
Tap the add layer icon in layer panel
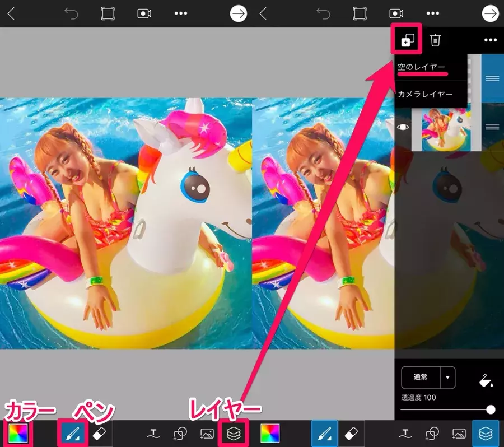[x=407, y=40]
